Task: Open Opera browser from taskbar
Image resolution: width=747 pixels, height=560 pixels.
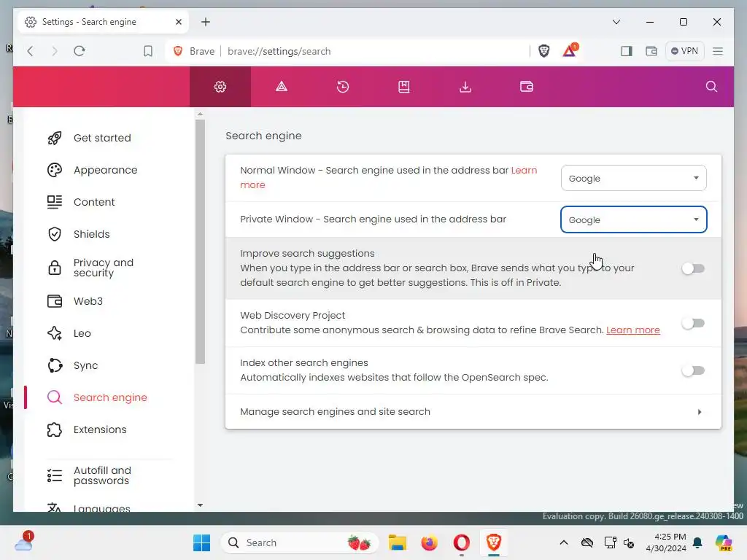Action: point(462,542)
